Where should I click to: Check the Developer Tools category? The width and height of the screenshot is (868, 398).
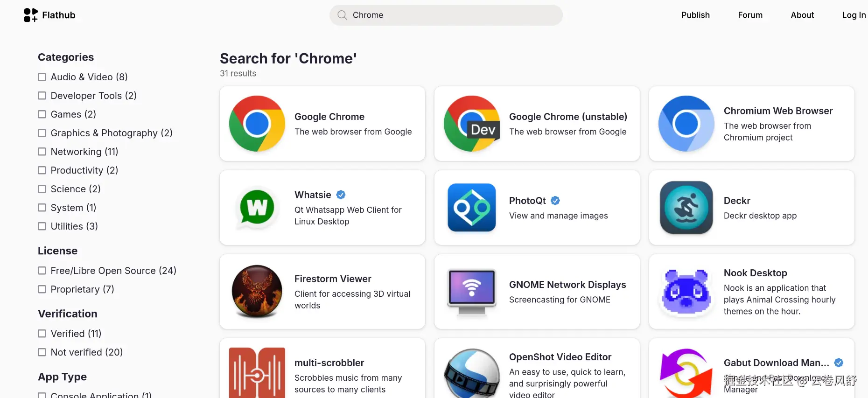(42, 96)
